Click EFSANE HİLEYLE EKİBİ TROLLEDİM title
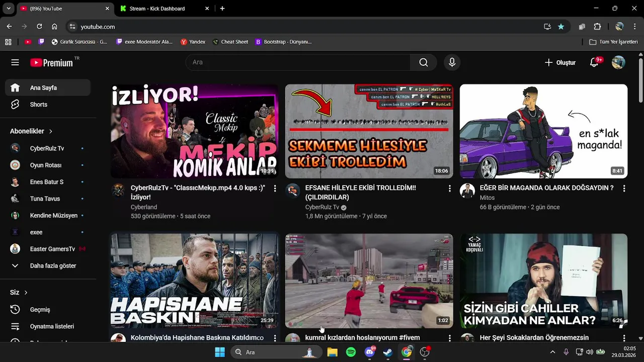Image resolution: width=644 pixels, height=362 pixels. [361, 193]
